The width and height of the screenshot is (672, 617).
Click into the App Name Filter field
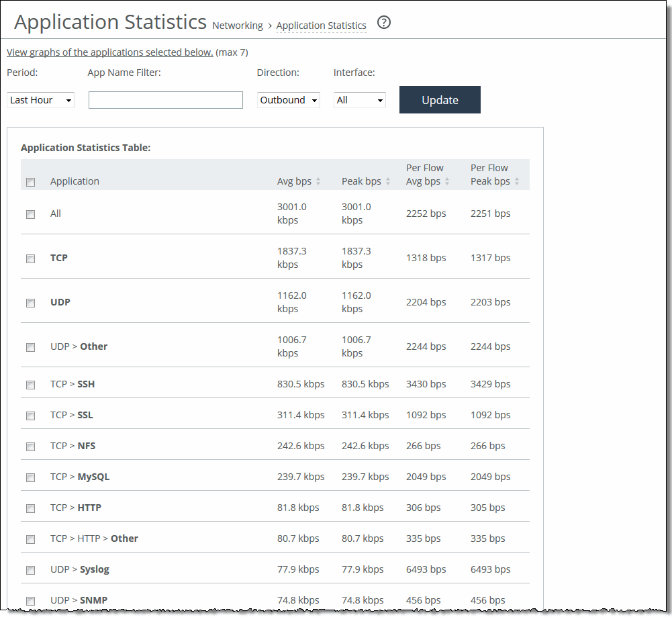pos(166,100)
